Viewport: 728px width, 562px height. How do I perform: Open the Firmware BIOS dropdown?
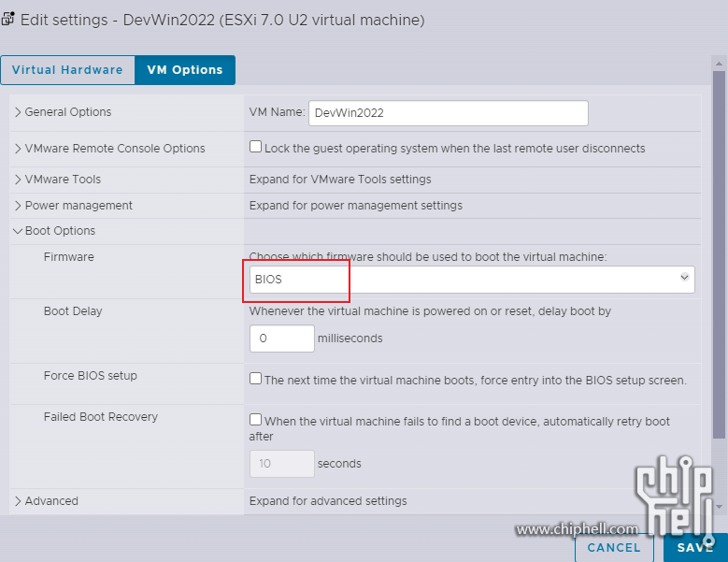tap(472, 280)
